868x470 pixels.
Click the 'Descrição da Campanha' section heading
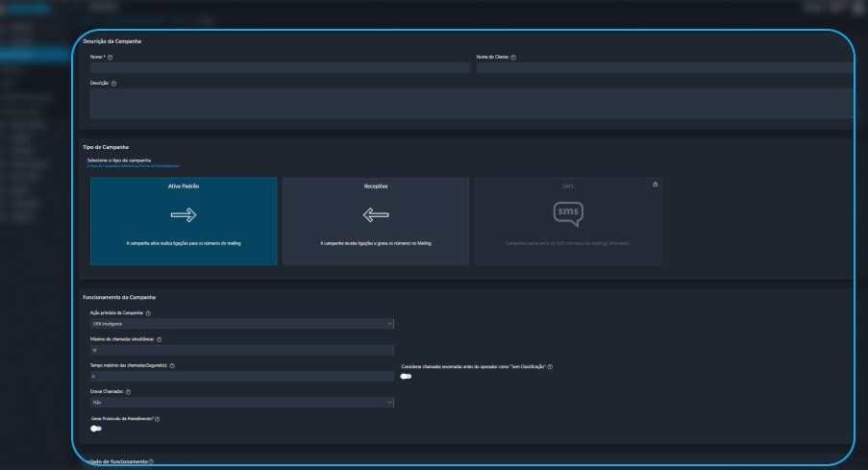[112, 41]
